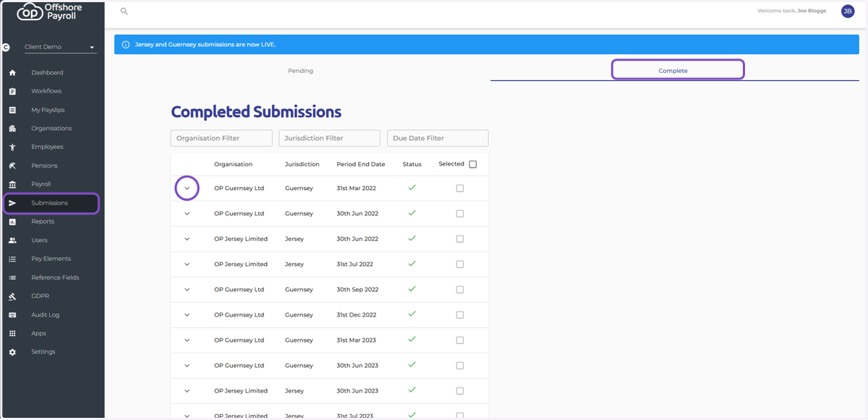This screenshot has width=868, height=420.
Task: Click the Organisations building icon
Action: (x=12, y=129)
